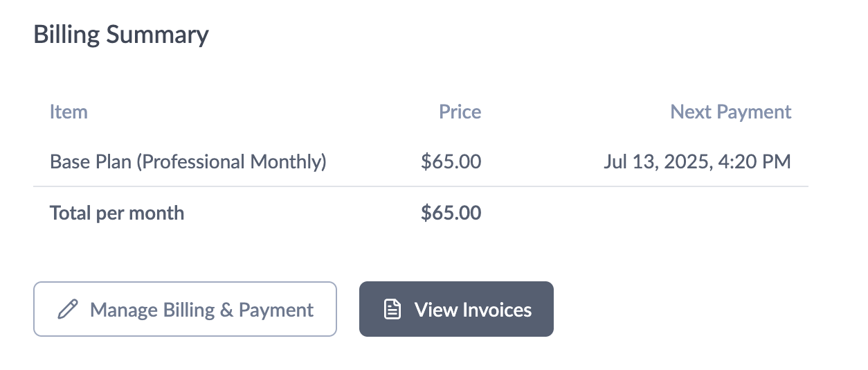Click the document icon in View Invoices
The height and width of the screenshot is (370, 868).
pos(392,309)
